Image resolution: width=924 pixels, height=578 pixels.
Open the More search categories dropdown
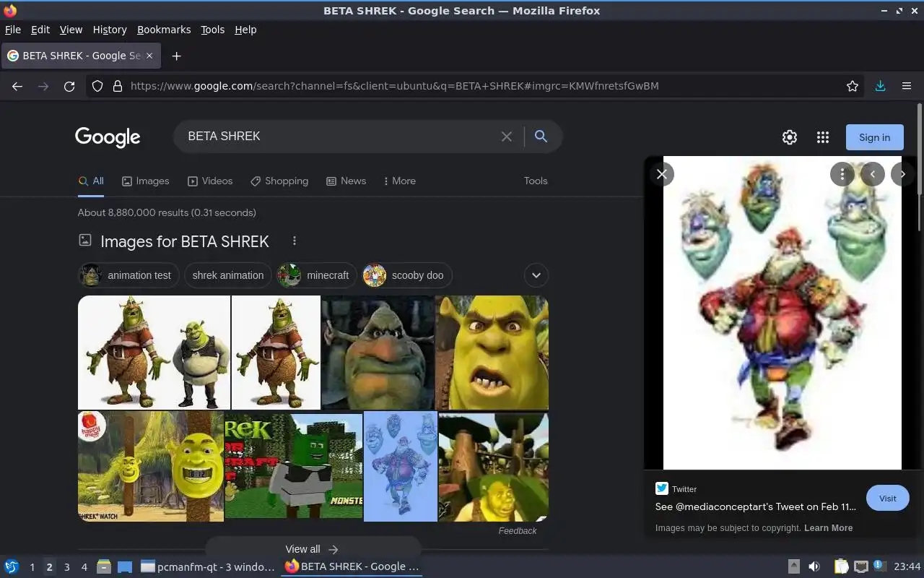399,181
